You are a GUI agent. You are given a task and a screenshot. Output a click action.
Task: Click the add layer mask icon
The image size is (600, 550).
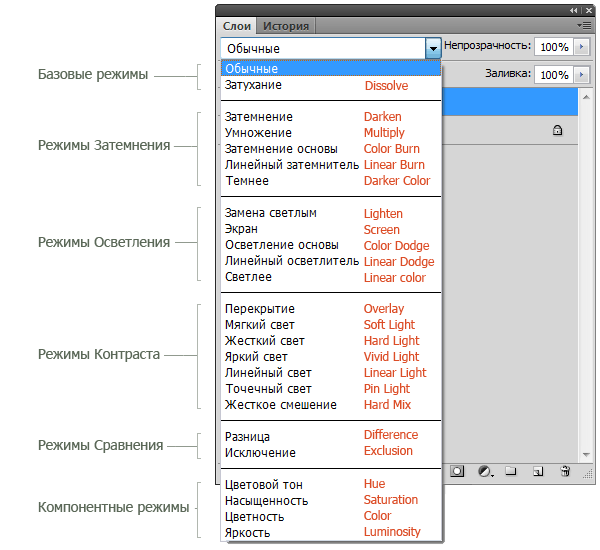[457, 471]
